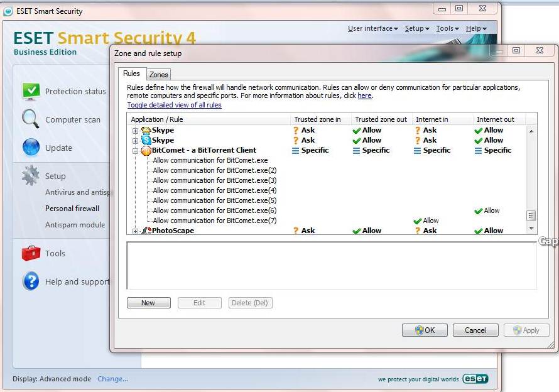Select Allow communication for BitComet.exe(3)

pos(215,180)
